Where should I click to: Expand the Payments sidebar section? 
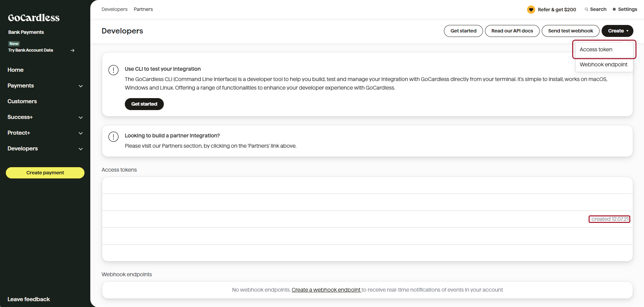click(81, 86)
